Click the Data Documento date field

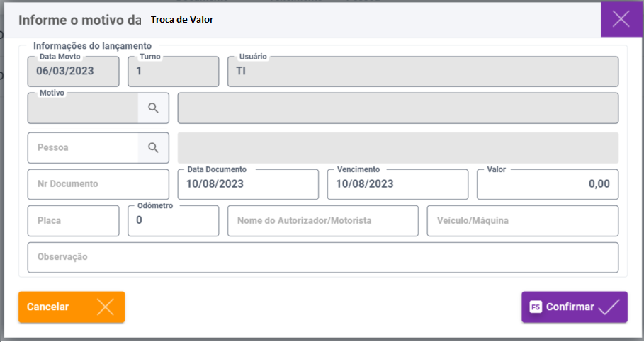[x=243, y=184]
